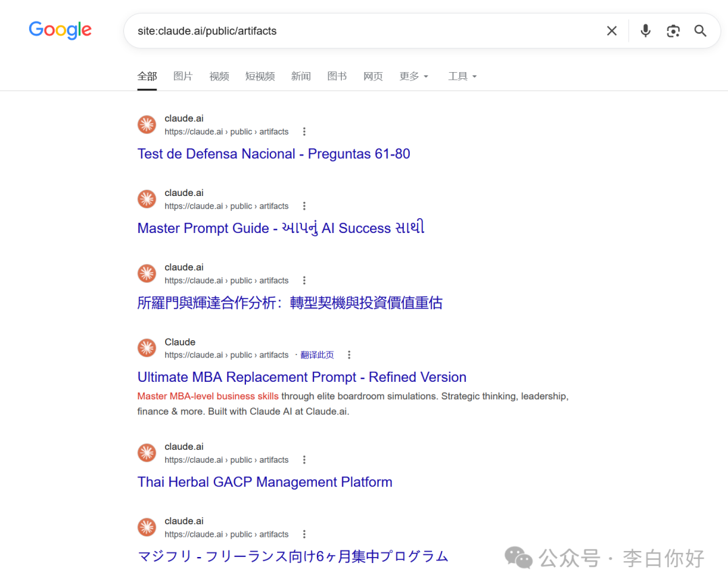Switch to the 图书 tab
Screen dimensions: 728x588
[337, 76]
